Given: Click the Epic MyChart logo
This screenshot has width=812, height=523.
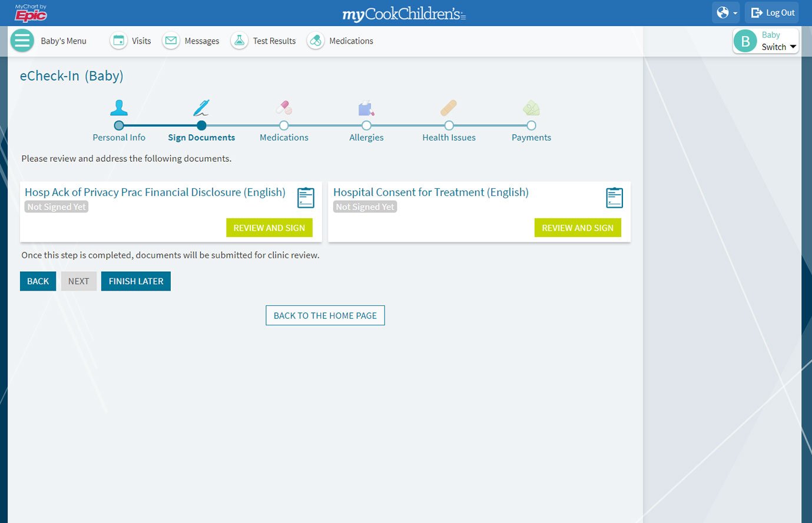Looking at the screenshot, I should 31,13.
